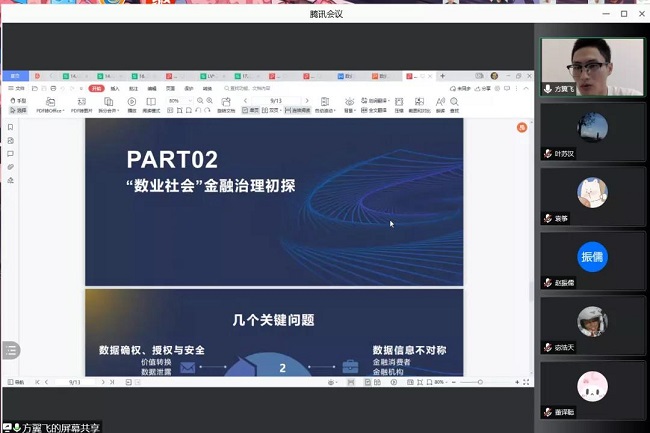
Task: Click the PDF转Office conversion icon
Action: tap(49, 102)
